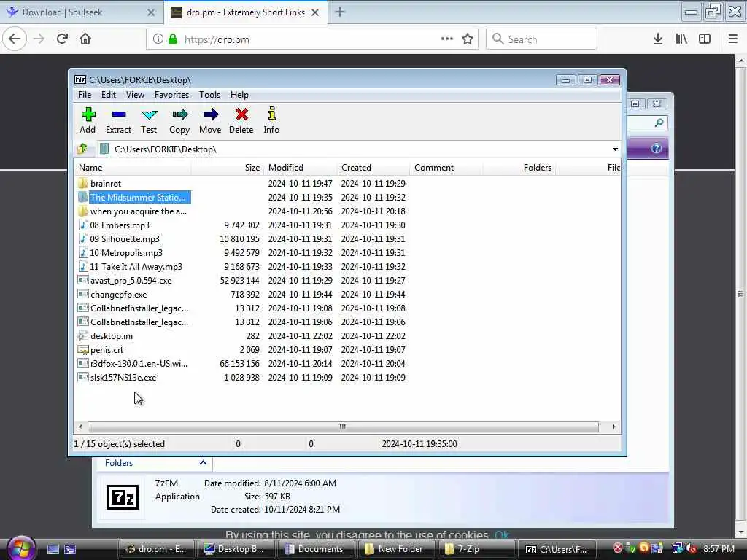Screen dimensions: 747x560
Task: Select r3dfox-130.0.1.en-US installer
Action: (133, 363)
